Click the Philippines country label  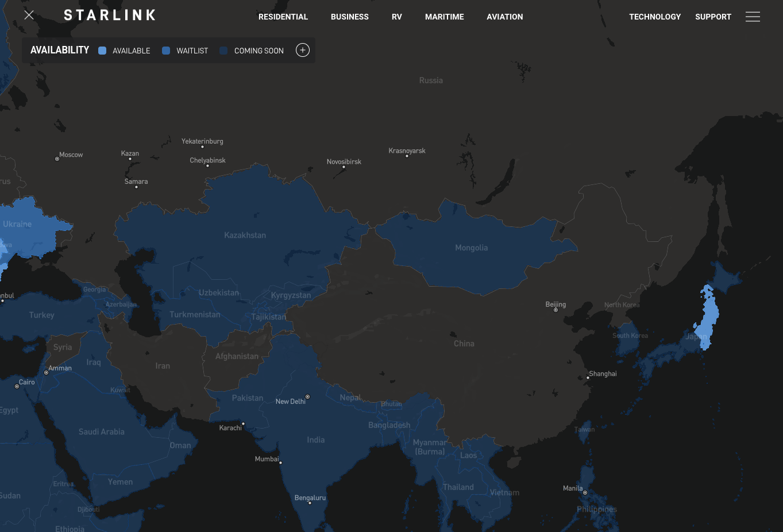tap(597, 510)
